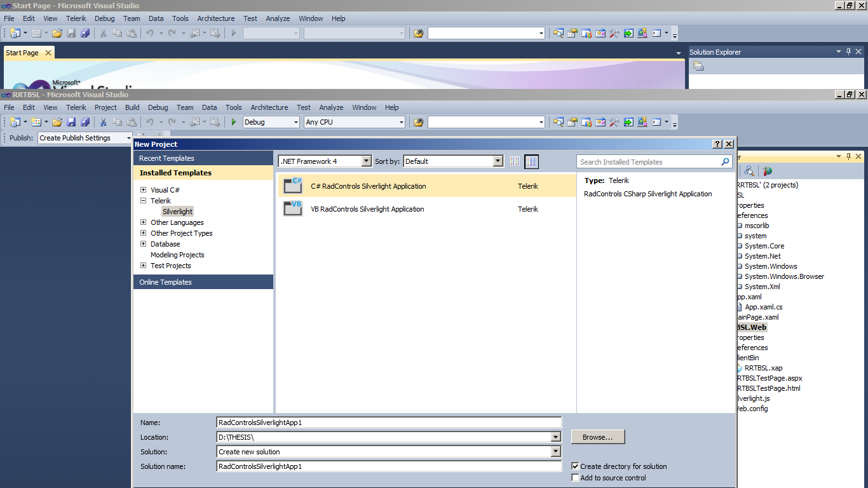
Task: Select C# RadControls Silverlight Application template
Action: point(426,186)
